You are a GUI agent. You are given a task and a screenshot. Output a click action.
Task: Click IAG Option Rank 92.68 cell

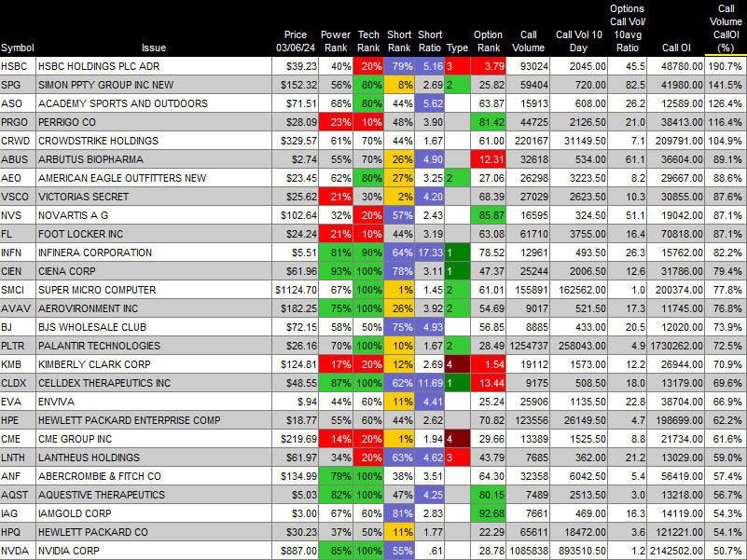pos(489,512)
